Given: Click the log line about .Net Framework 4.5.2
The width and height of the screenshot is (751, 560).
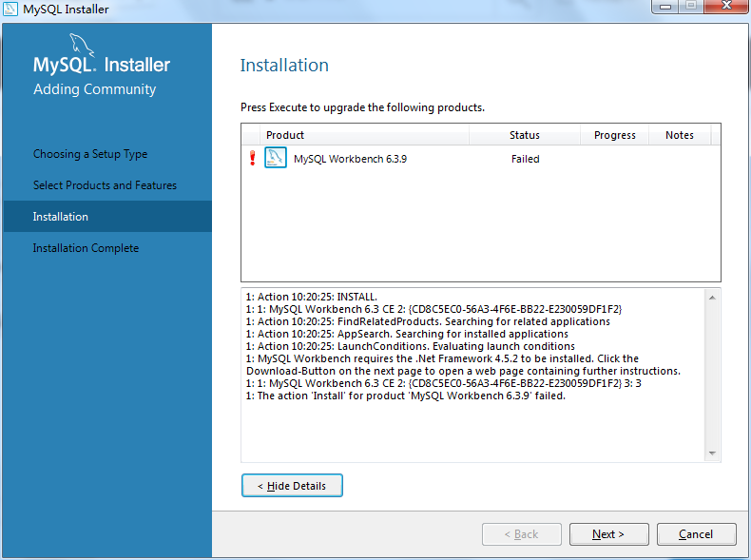Looking at the screenshot, I should tap(463, 364).
